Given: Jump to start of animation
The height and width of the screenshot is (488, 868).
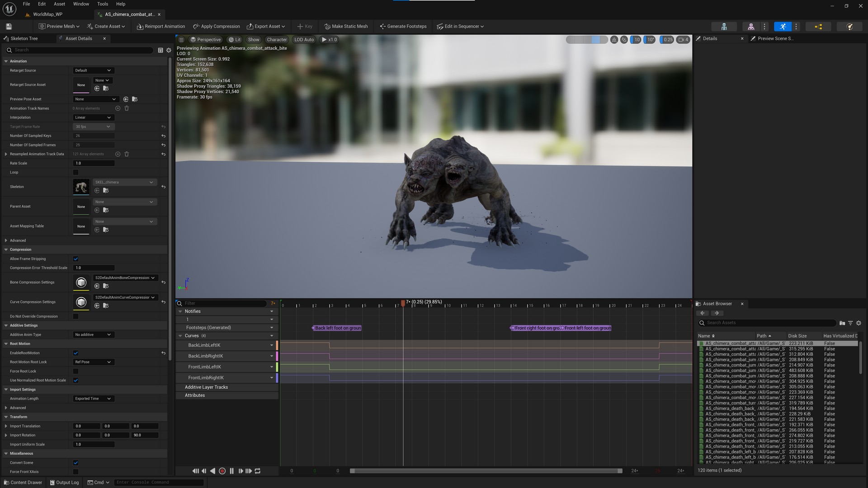Looking at the screenshot, I should click(x=195, y=471).
